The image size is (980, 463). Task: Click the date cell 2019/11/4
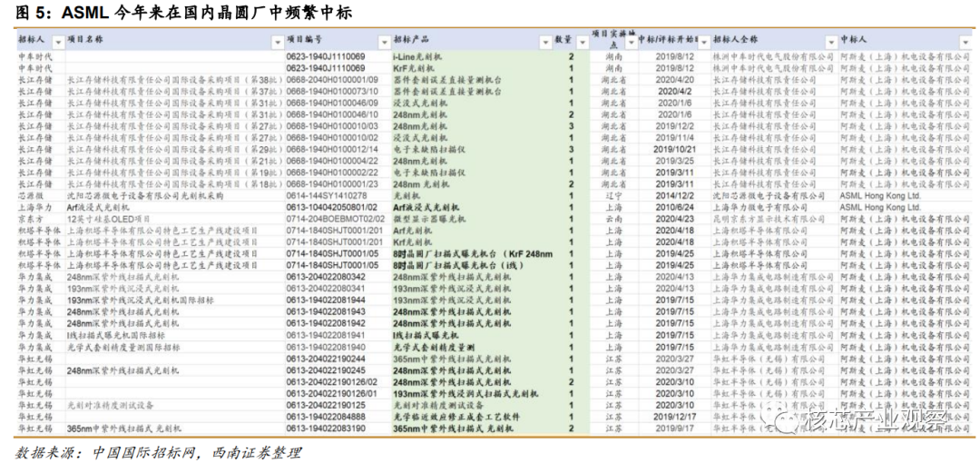click(675, 137)
